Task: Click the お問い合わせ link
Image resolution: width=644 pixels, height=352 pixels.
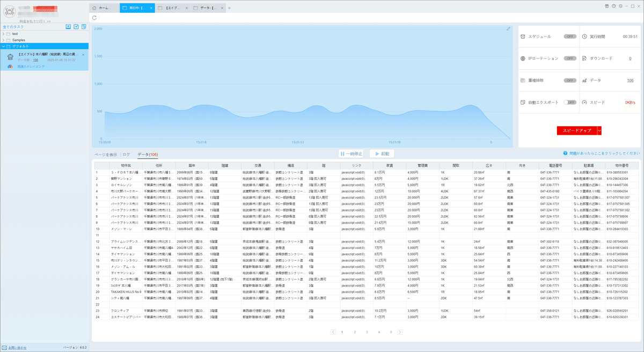Action: click(x=17, y=348)
